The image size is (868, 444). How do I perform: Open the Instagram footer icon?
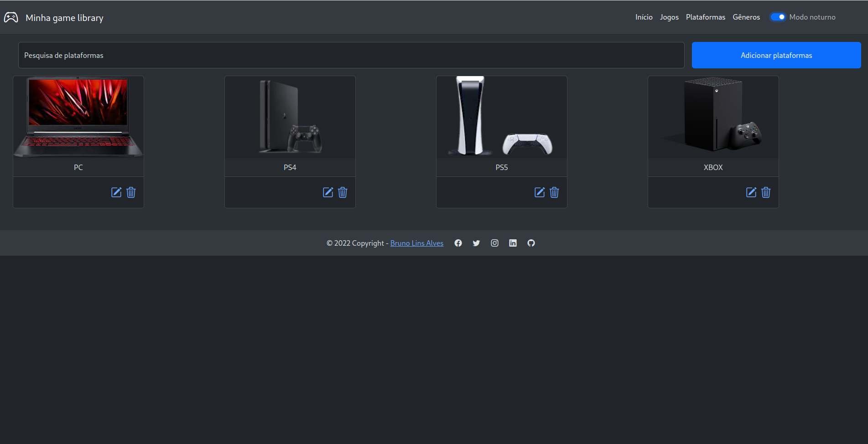click(494, 243)
